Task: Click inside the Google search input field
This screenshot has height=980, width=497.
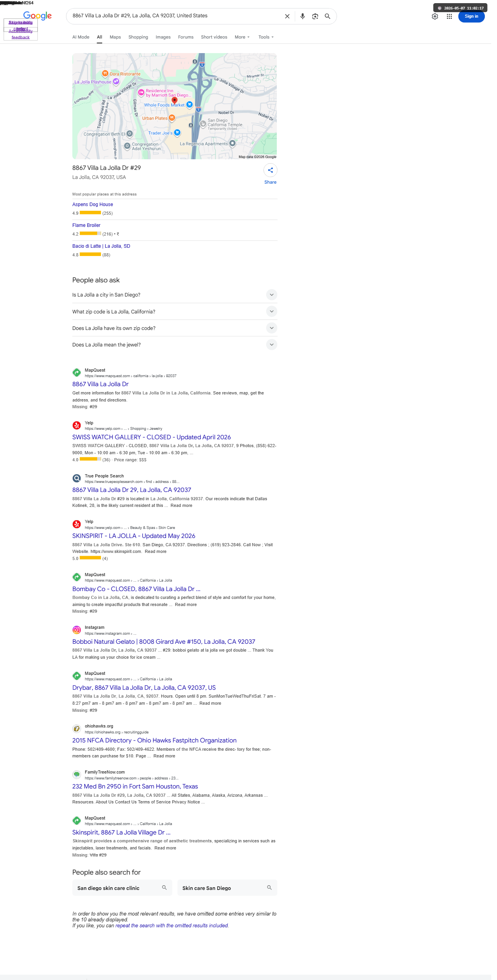Action: [175, 16]
